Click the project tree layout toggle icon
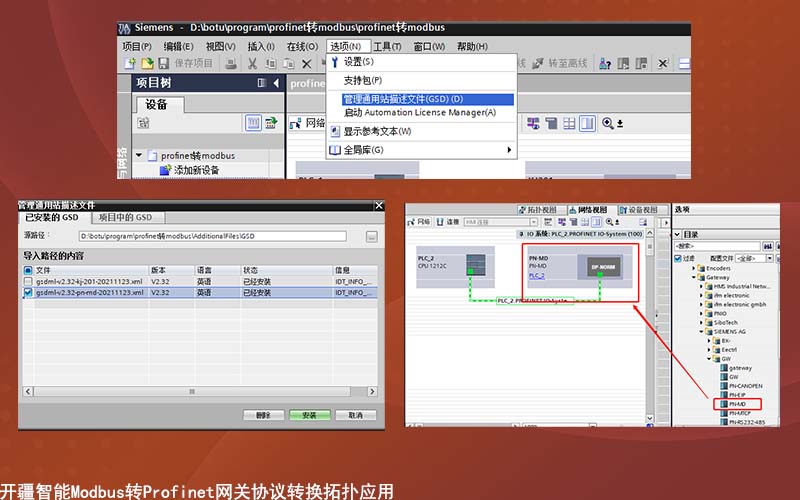 pos(262,83)
